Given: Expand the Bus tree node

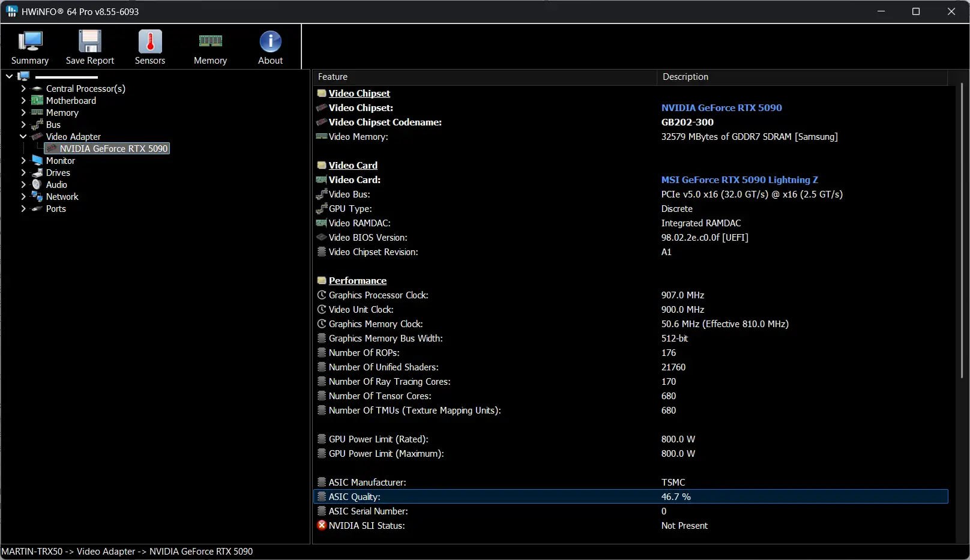Looking at the screenshot, I should (x=23, y=124).
